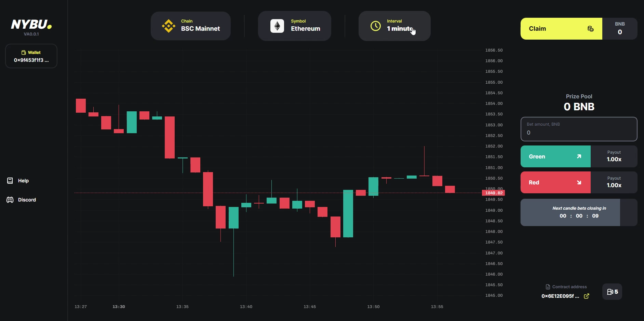
Task: Click the NYBU logo
Action: (x=31, y=25)
